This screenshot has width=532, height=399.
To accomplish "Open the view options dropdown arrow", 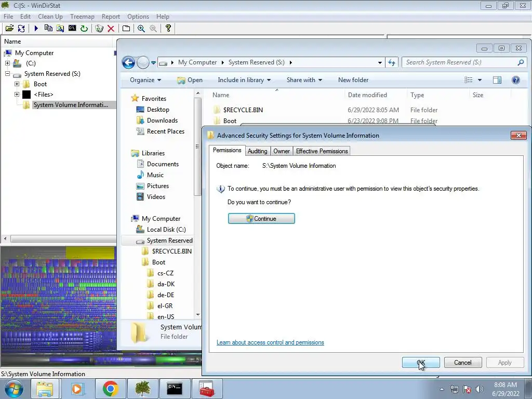I will (480, 80).
